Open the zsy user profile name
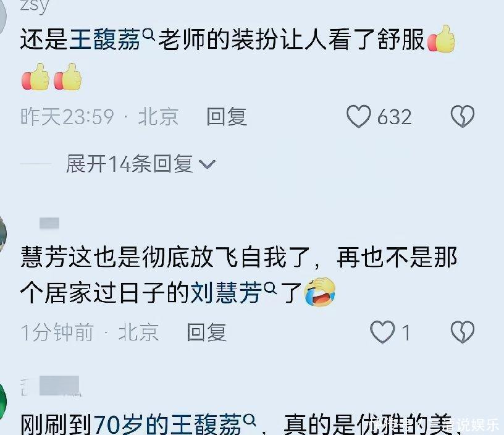This screenshot has width=504, height=435. pyautogui.click(x=34, y=6)
